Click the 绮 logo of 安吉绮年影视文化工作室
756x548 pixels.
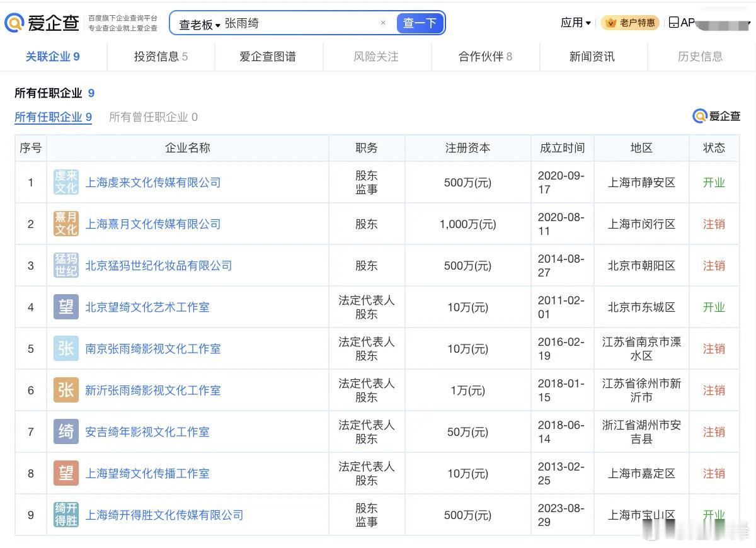click(66, 431)
